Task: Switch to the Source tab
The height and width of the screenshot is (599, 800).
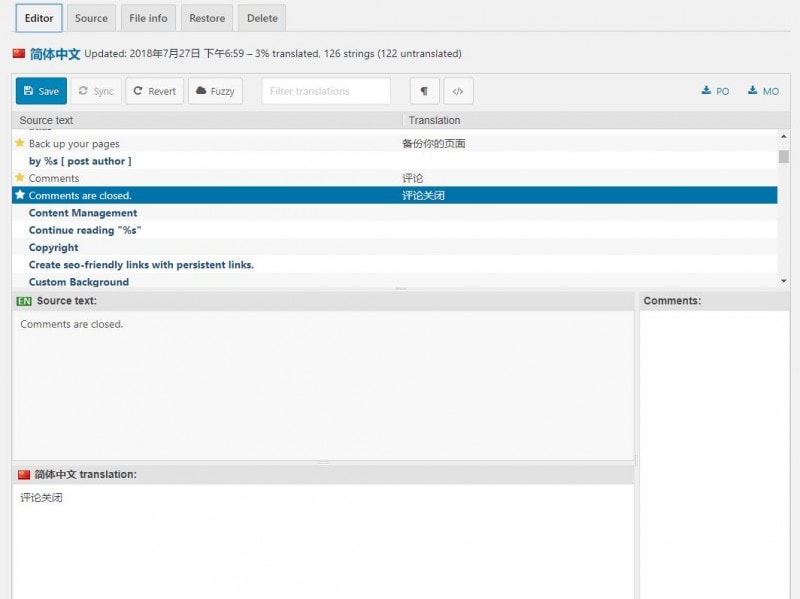Action: click(x=91, y=18)
